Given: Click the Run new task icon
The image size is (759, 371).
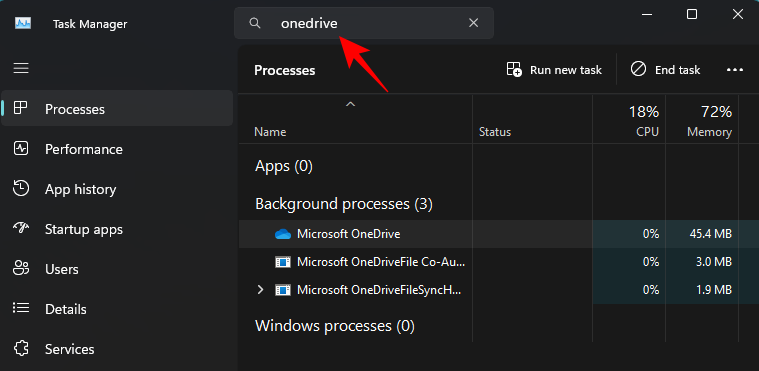Looking at the screenshot, I should pos(514,70).
